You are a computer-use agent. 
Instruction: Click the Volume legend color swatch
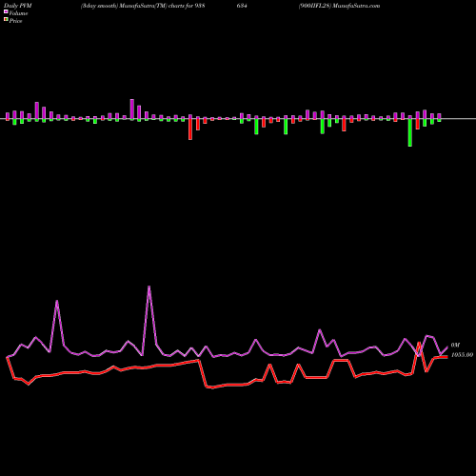click(x=6, y=11)
